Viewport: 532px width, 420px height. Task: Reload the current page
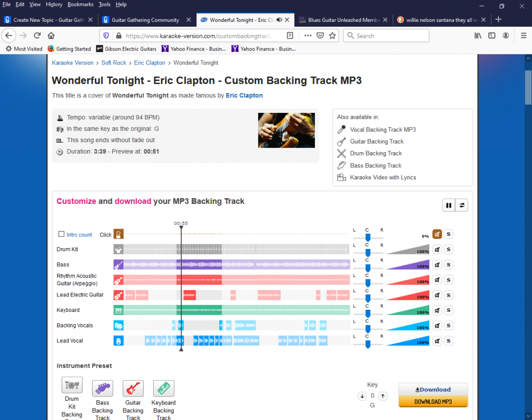(x=37, y=36)
